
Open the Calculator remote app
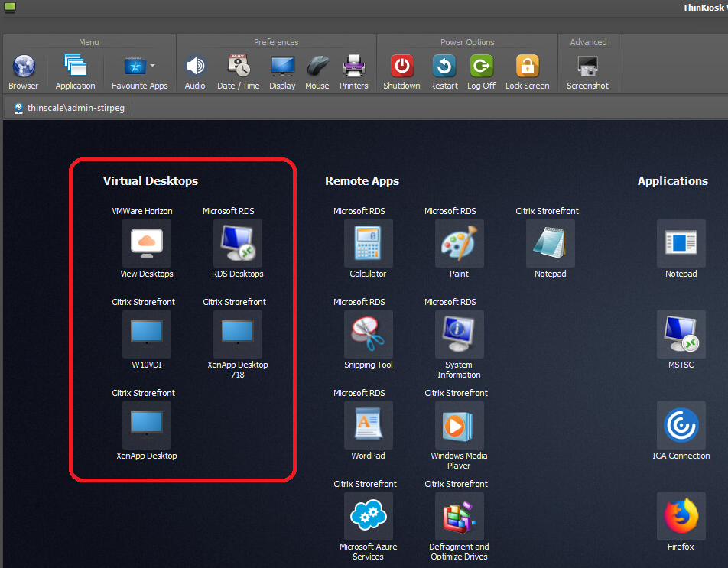[x=368, y=242]
